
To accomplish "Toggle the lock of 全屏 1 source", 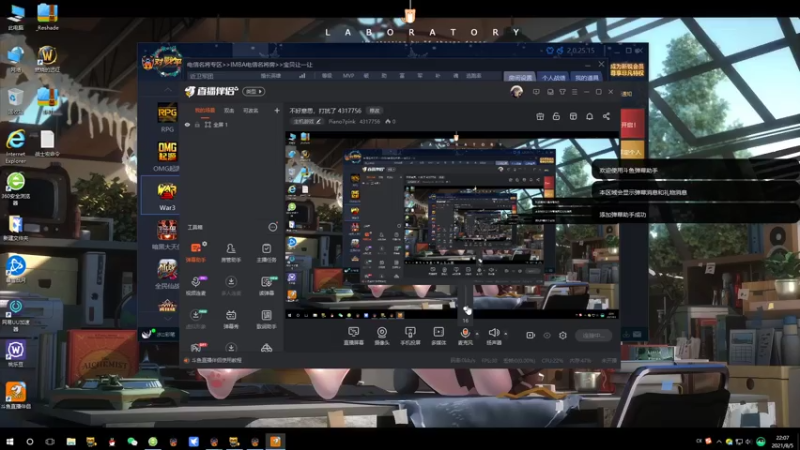I will tap(197, 124).
